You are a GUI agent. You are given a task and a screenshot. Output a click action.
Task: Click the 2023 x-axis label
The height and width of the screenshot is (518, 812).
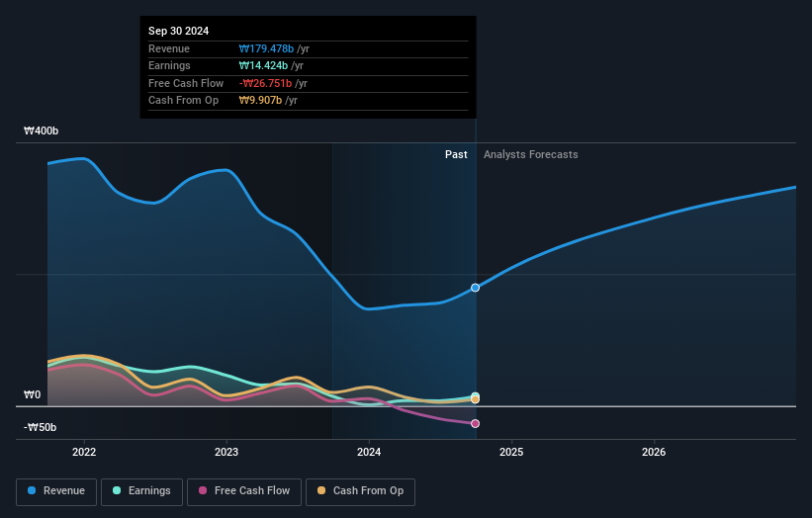226,453
